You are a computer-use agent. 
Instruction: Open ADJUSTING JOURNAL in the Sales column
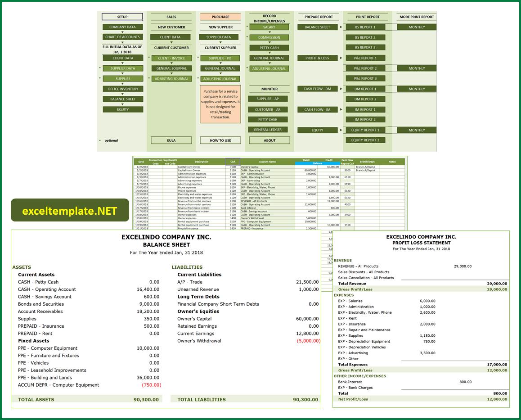(x=172, y=79)
